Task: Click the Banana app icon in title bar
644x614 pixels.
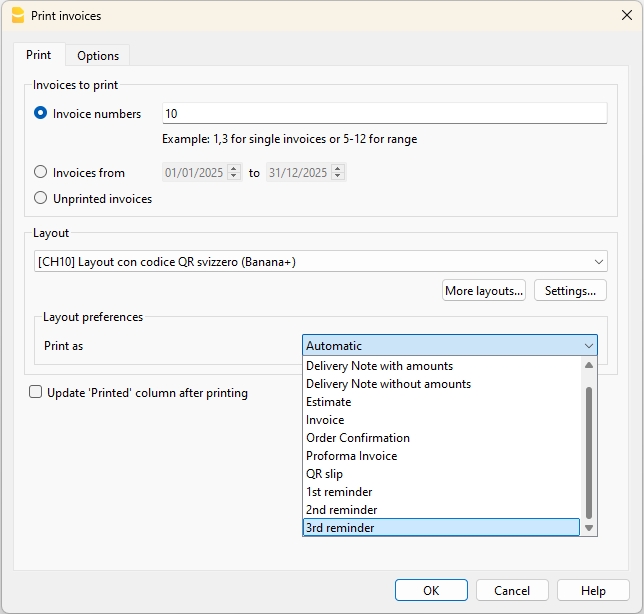Action: [x=17, y=15]
